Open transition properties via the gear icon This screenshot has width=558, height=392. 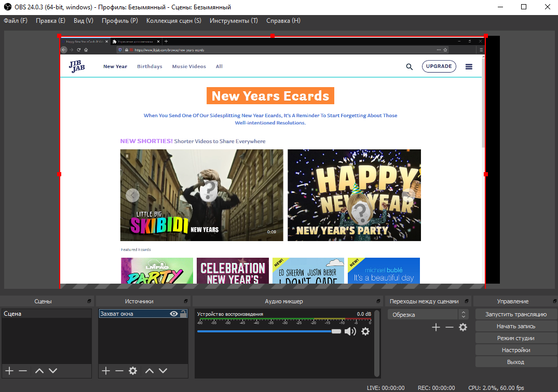(463, 327)
